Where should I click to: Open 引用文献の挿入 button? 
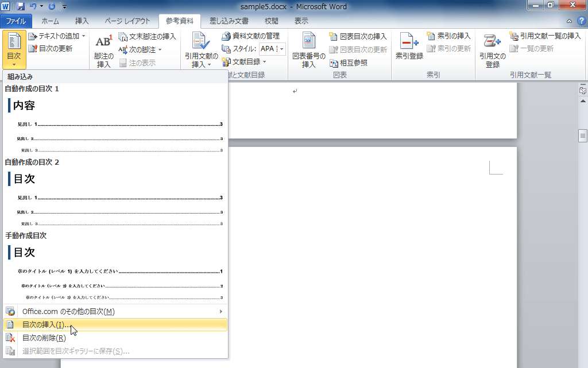(202, 50)
